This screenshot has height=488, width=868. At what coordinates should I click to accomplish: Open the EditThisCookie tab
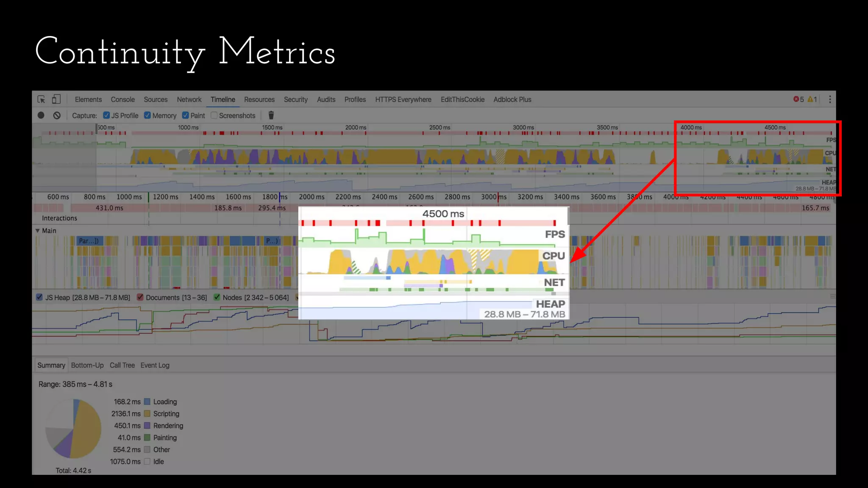point(462,100)
